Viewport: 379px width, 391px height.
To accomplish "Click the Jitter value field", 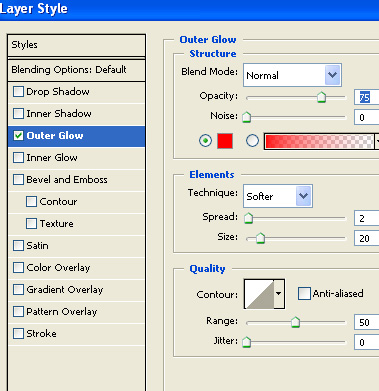I will pyautogui.click(x=367, y=342).
